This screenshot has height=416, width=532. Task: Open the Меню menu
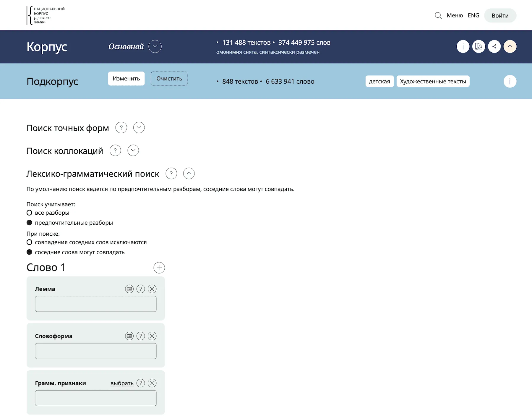tap(455, 15)
